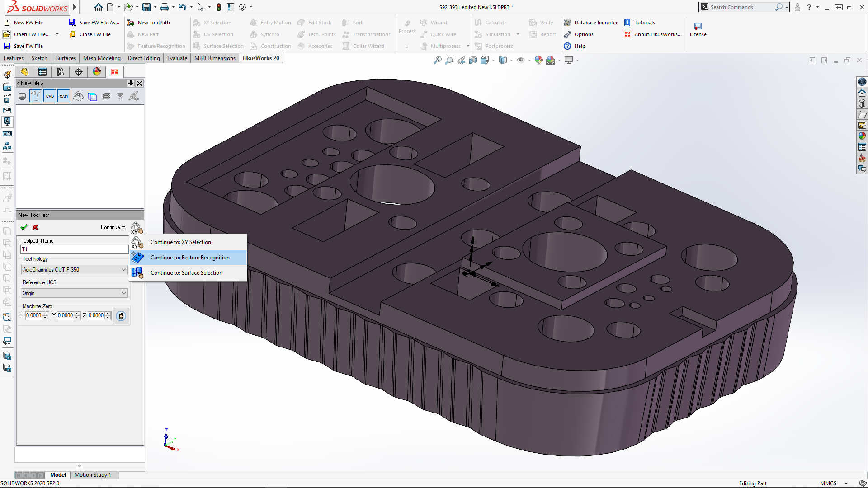
Task: Click the MBD Dimensions tab
Action: [214, 58]
